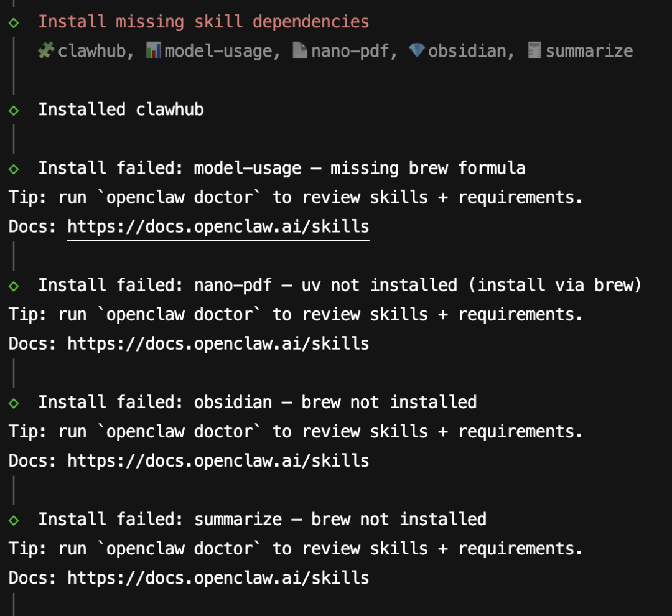The height and width of the screenshot is (616, 672).
Task: Click the bar chart icon beside model-usage
Action: pyautogui.click(x=153, y=50)
